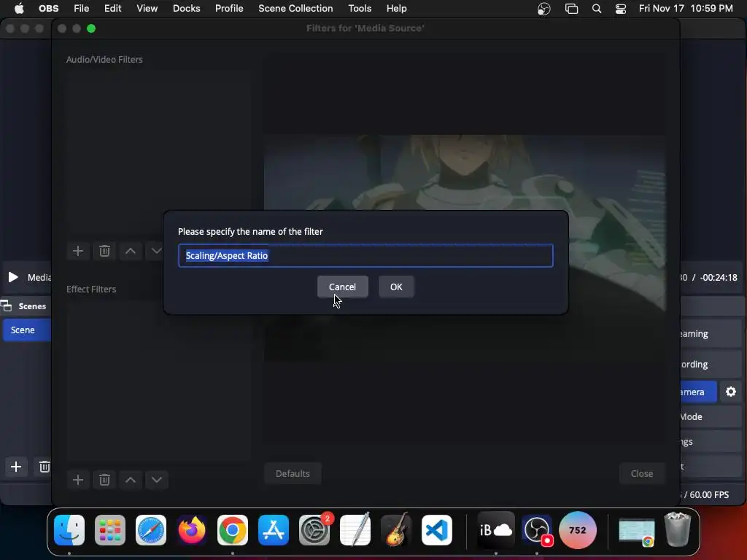Click the Virtual Camera button
Viewport: 747px width, 560px height.
coord(698,392)
